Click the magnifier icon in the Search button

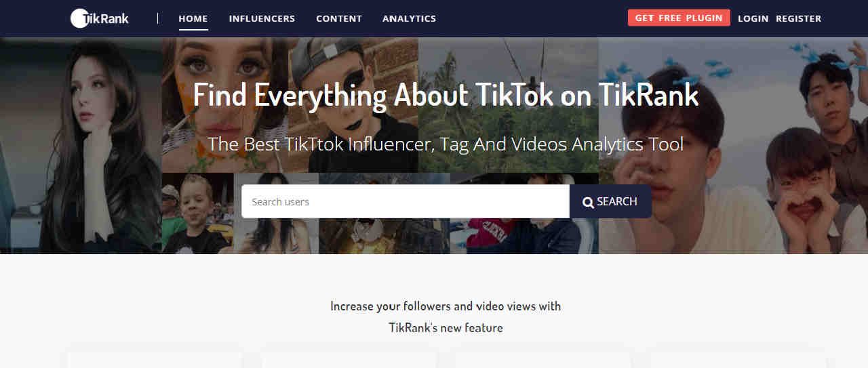coord(588,202)
